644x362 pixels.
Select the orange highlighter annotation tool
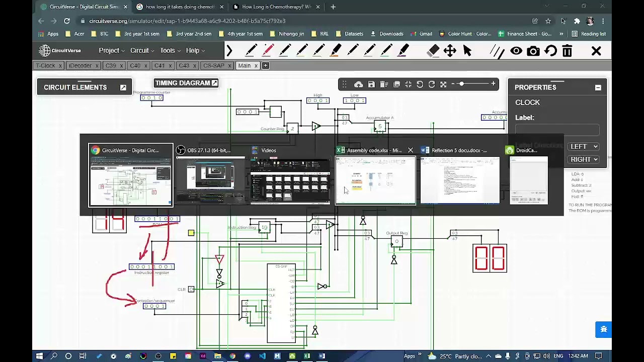click(x=336, y=50)
